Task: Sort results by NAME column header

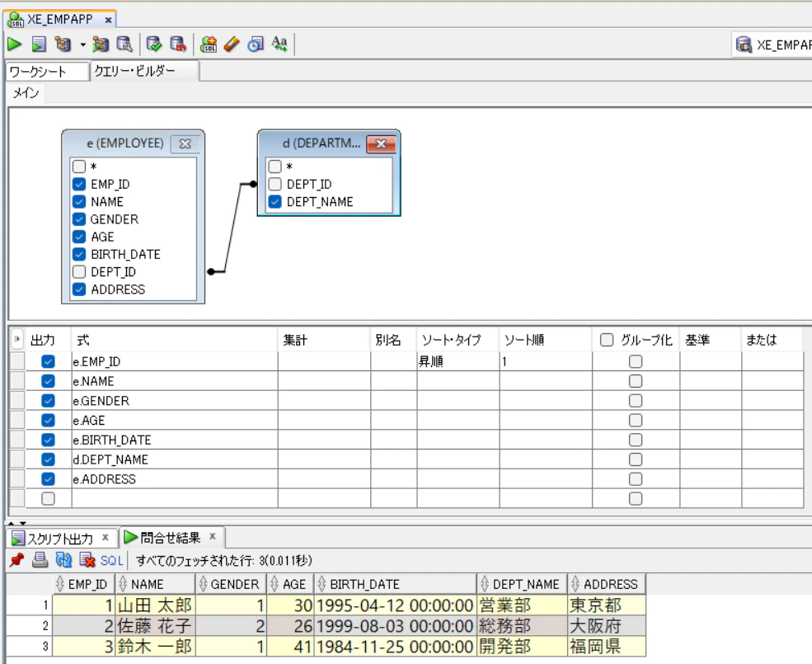Action: click(x=155, y=584)
